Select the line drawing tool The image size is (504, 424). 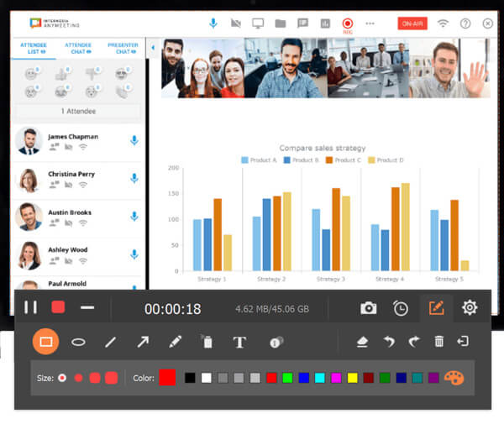pos(110,342)
